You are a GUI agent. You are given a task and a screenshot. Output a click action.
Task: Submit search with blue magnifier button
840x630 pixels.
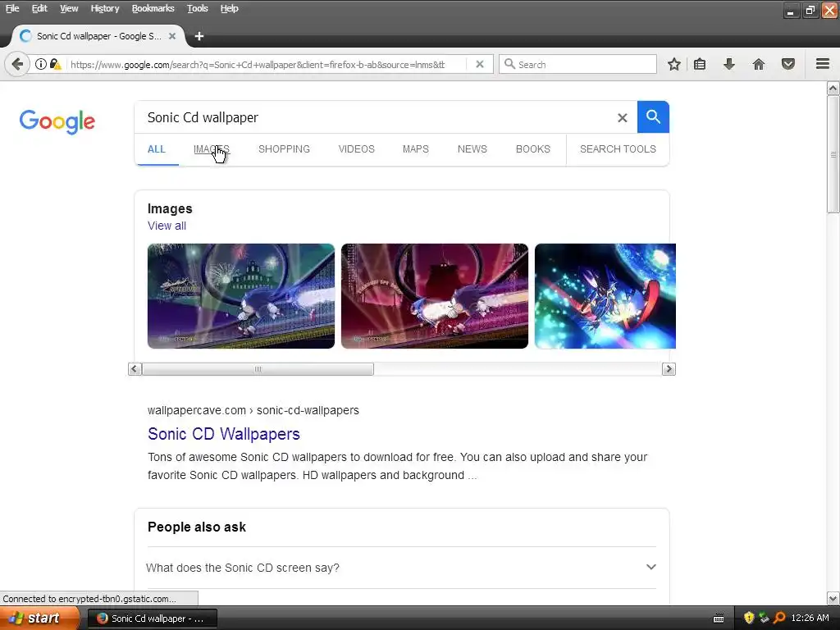click(653, 116)
